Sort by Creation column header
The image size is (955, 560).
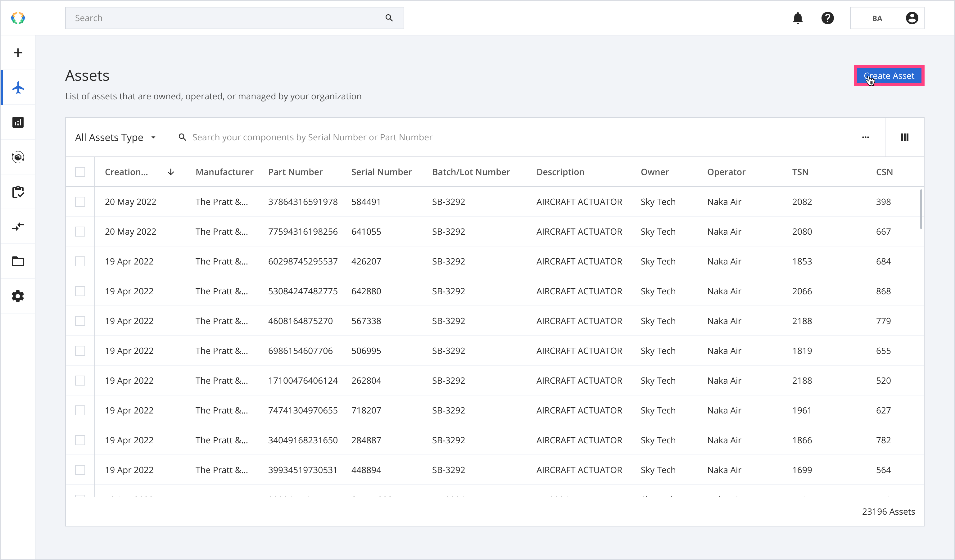[126, 172]
